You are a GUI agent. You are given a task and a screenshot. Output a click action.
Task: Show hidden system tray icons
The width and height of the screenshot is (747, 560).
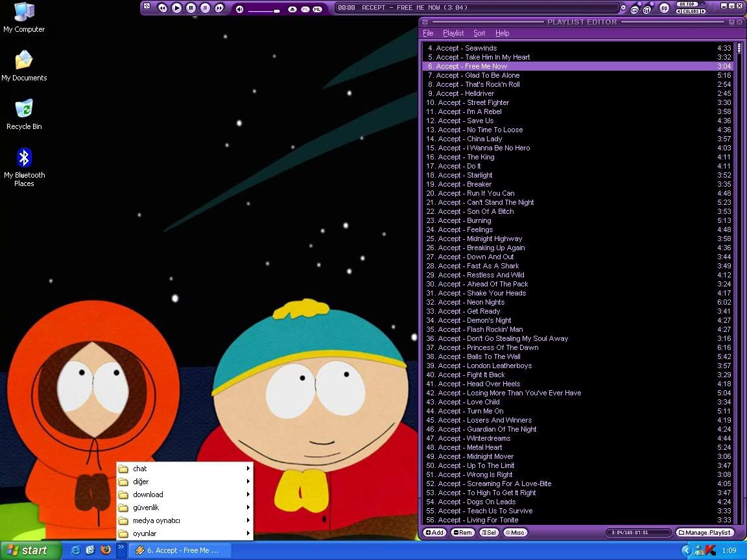coord(686,550)
